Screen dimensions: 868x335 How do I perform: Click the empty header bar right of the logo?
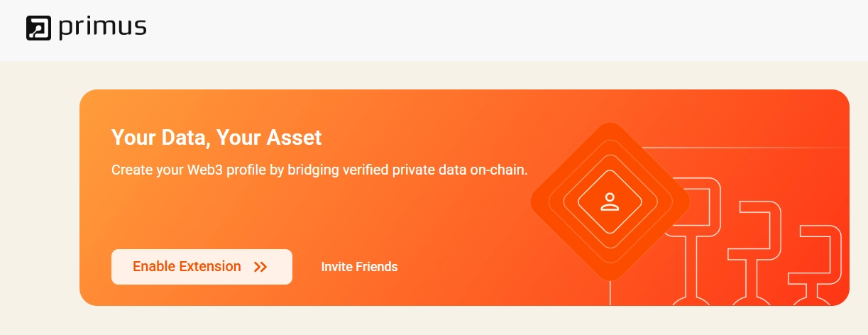[497, 28]
